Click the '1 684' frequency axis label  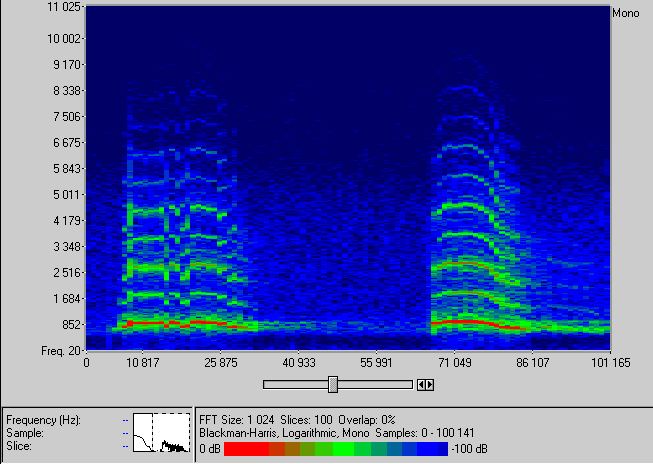point(67,299)
